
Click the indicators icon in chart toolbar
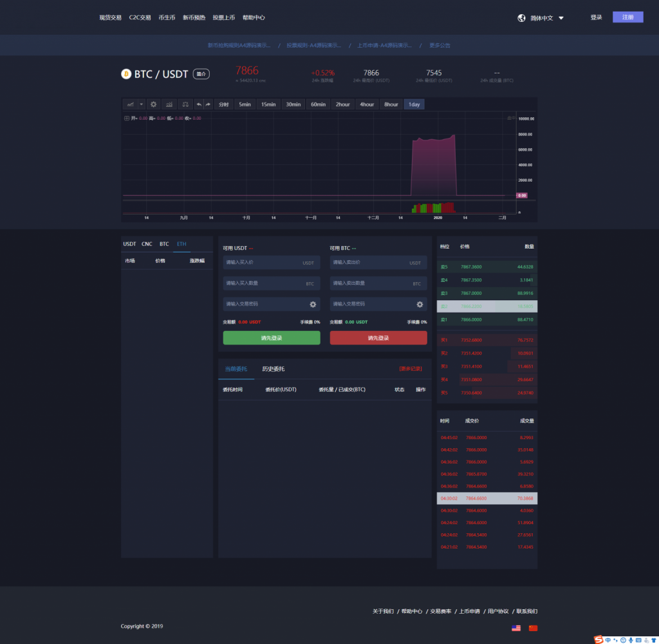pyautogui.click(x=169, y=104)
